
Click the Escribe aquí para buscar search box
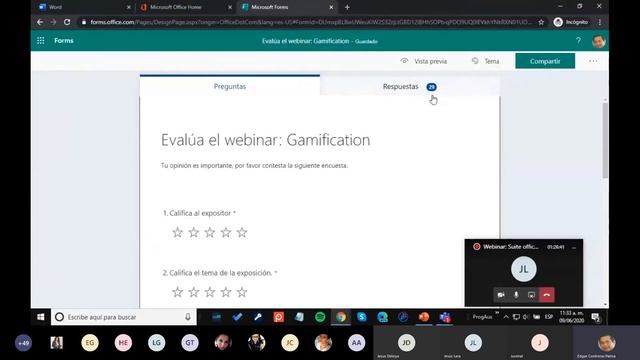pos(123,317)
